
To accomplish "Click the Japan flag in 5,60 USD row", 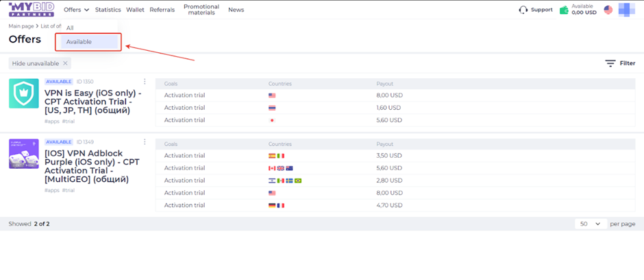I will point(272,121).
